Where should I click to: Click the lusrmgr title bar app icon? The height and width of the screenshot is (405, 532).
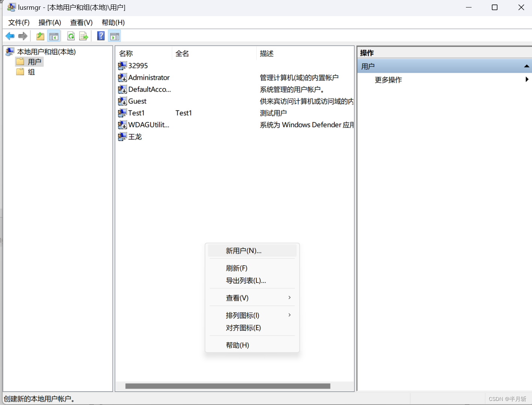[11, 7]
